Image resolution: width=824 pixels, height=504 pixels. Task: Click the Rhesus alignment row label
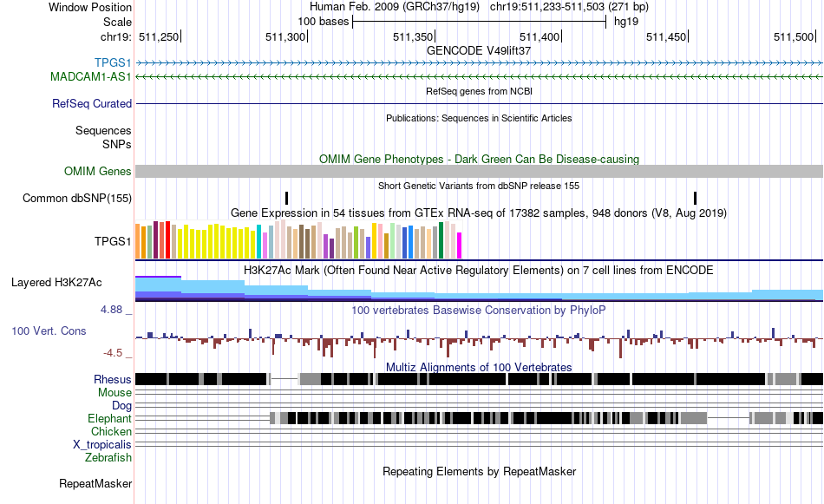(x=113, y=379)
